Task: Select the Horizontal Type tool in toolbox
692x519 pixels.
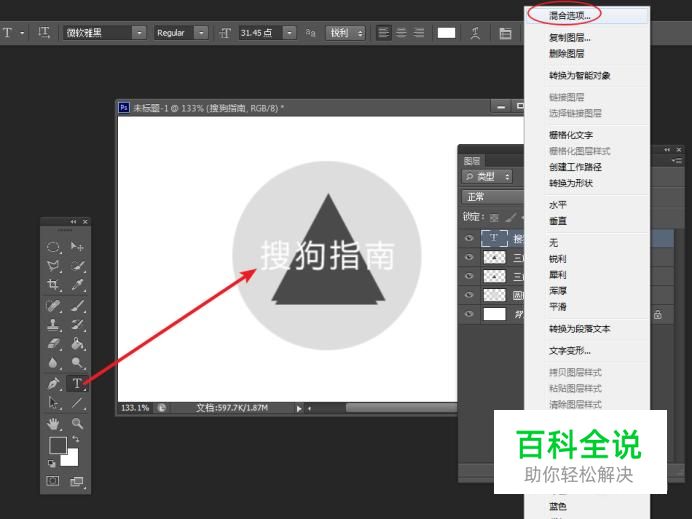Action: pyautogui.click(x=77, y=384)
